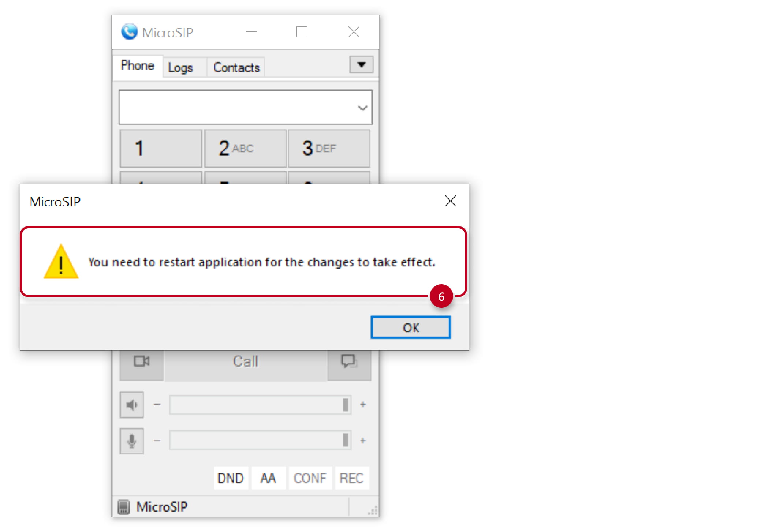776x532 pixels.
Task: Dial digit 1 on keypad
Action: click(161, 148)
